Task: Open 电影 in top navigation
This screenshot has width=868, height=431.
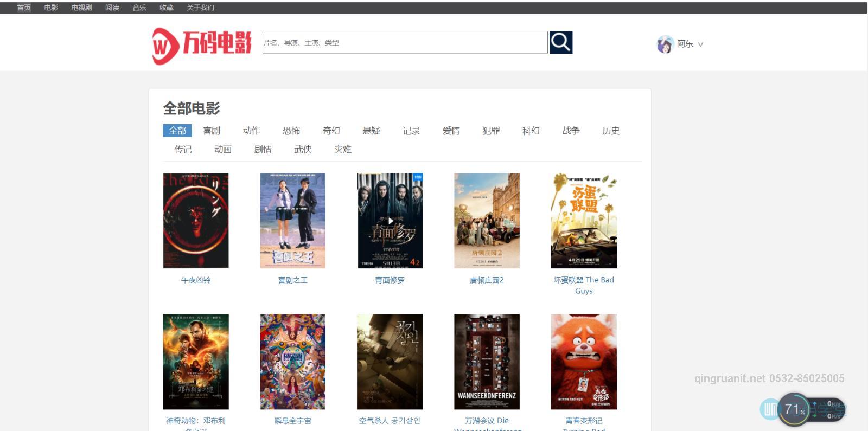Action: click(51, 8)
